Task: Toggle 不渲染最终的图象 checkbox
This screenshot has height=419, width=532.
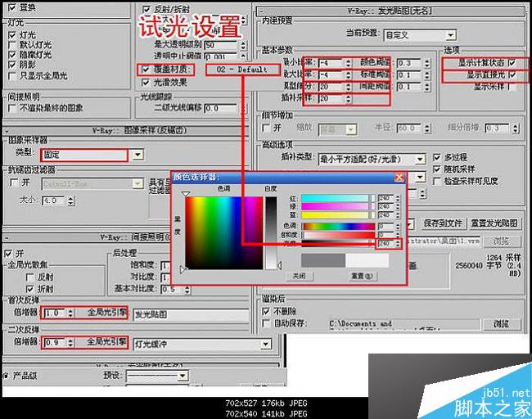Action: [x=12, y=108]
